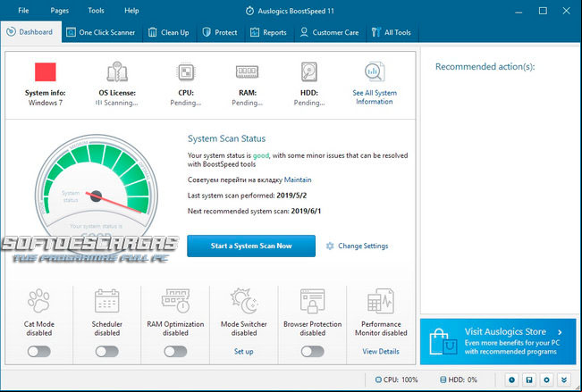Click the arrow chevron on store banner
The image size is (582, 392).
[561, 332]
